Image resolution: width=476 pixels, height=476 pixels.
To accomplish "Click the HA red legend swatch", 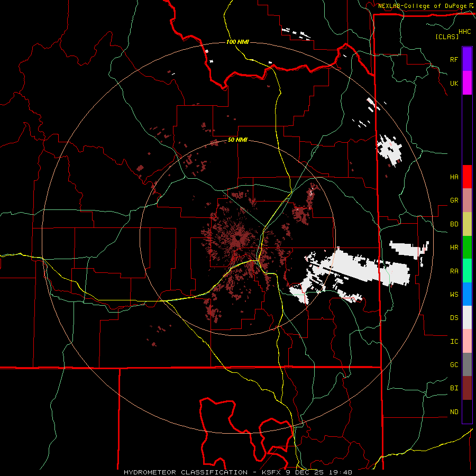I will click(467, 177).
